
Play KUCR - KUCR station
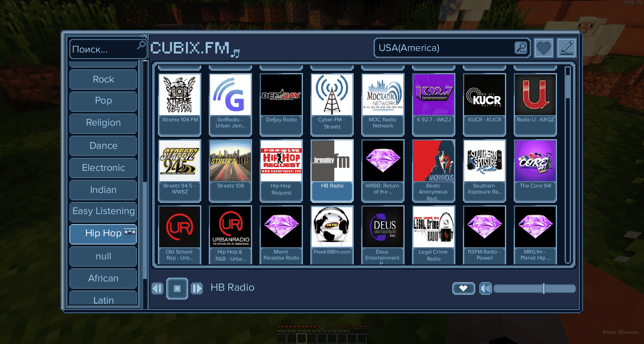pos(485,104)
